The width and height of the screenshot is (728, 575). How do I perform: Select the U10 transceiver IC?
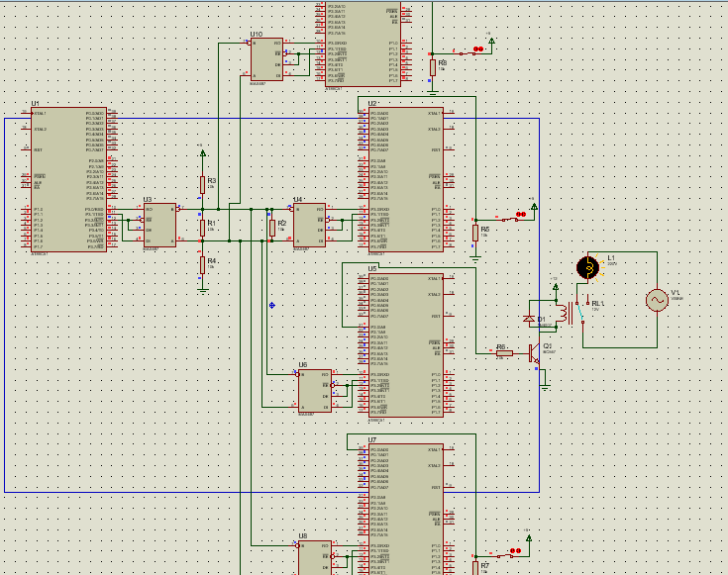tap(267, 59)
